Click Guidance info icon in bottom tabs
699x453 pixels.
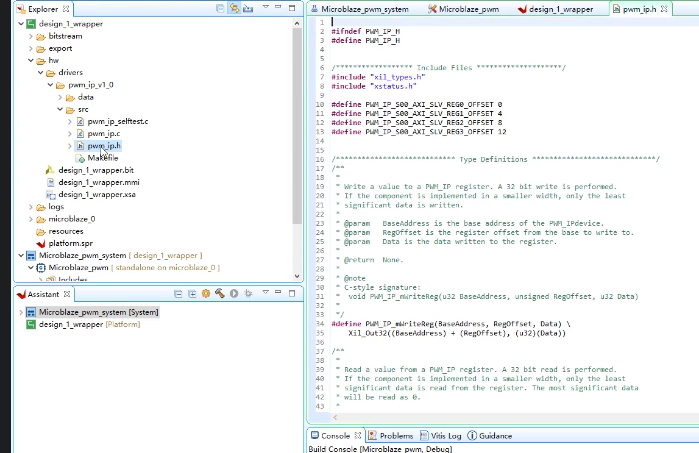tap(472, 435)
